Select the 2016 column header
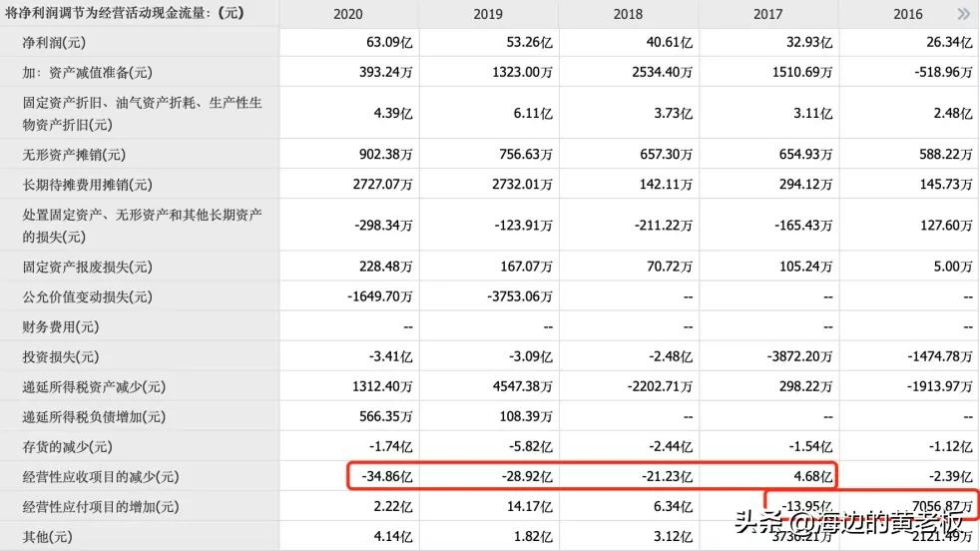Image resolution: width=980 pixels, height=551 pixels. click(x=906, y=14)
